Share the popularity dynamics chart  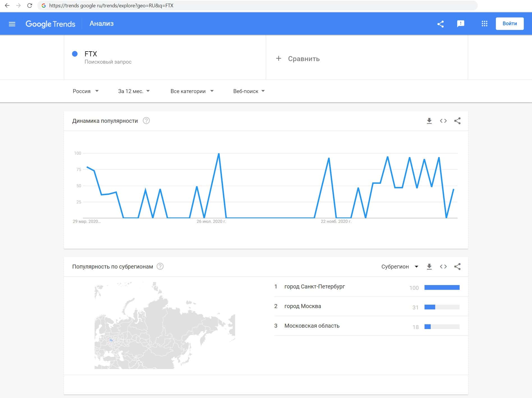coord(457,121)
